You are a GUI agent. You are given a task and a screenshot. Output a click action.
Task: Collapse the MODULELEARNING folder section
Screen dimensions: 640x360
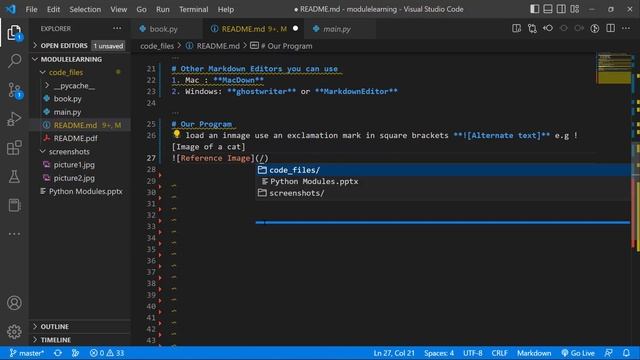(x=80, y=59)
